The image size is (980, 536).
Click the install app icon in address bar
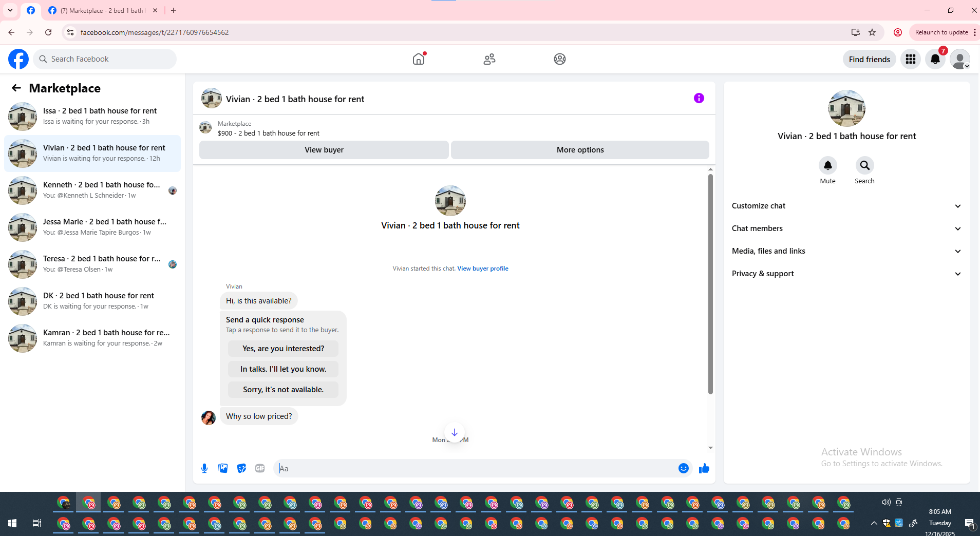coord(856,32)
